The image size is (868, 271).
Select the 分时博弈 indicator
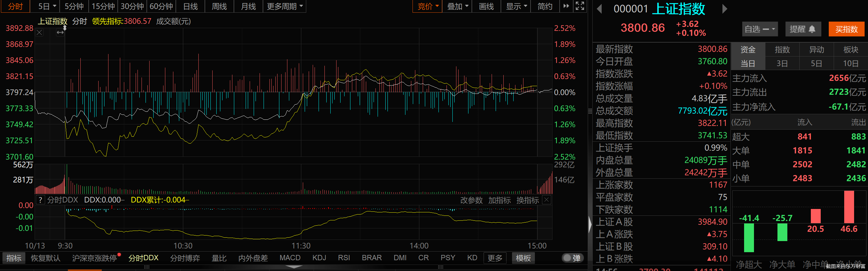[x=185, y=258]
